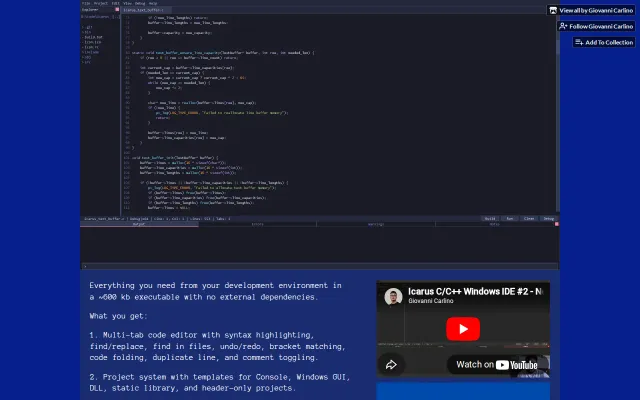
Task: Click the 'What you get:' line
Action: [x=118, y=316]
